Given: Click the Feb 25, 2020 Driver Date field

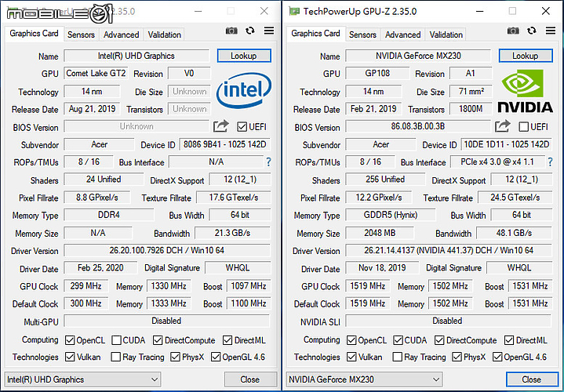Looking at the screenshot, I should click(x=100, y=268).
